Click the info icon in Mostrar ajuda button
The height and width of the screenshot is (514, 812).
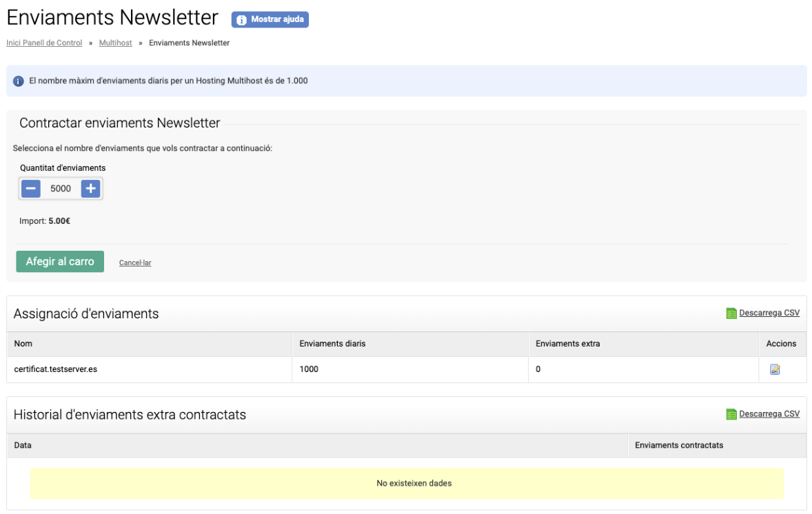(241, 20)
